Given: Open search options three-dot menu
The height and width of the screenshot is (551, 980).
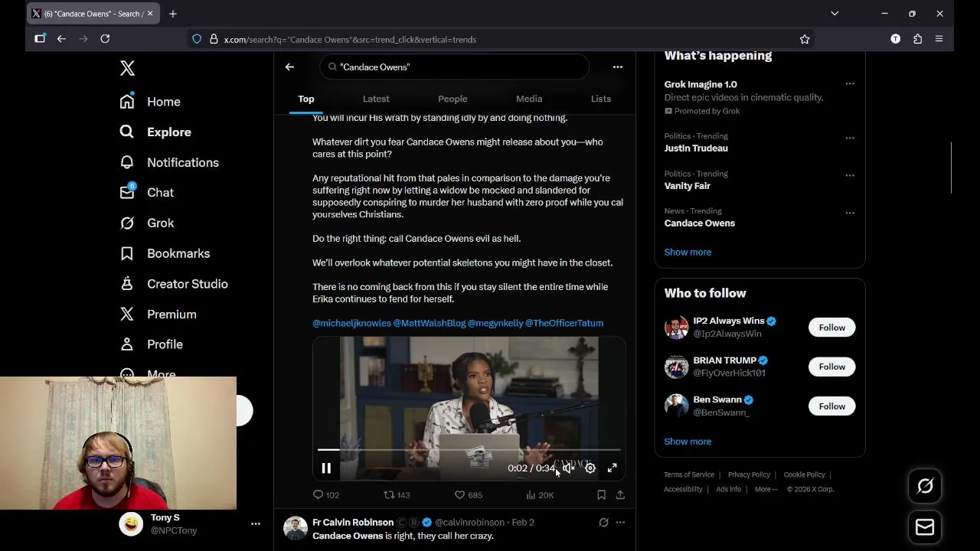Looking at the screenshot, I should pos(618,67).
